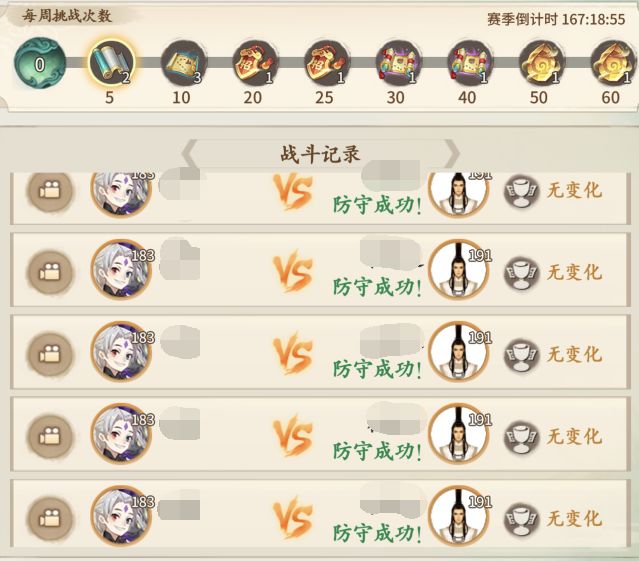Image resolution: width=639 pixels, height=561 pixels.
Task: Play replay video of second battle record
Action: (x=50, y=272)
